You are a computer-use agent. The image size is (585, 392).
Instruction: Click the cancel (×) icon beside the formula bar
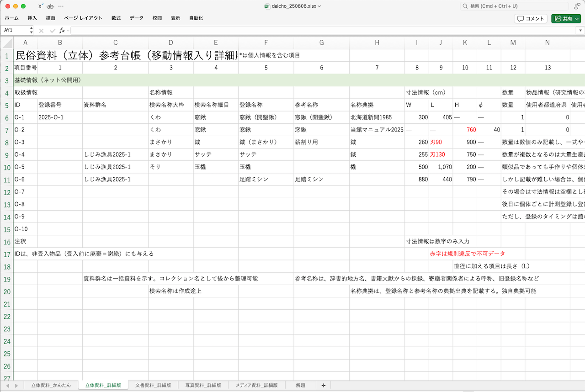(x=41, y=30)
